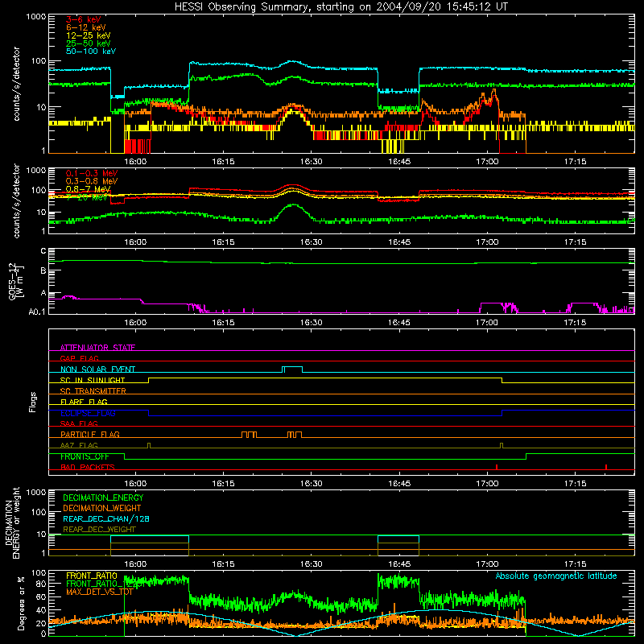Click the PARTICLE_FLAG label
Screen dimensions: 644x644
click(x=90, y=434)
